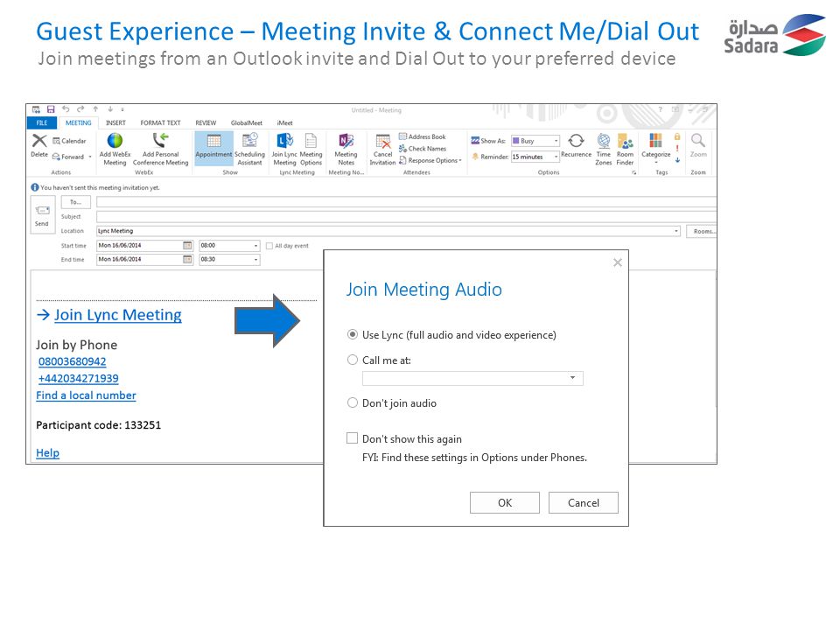Image resolution: width=840 pixels, height=630 pixels.
Task: Switch to the INSERT tab
Action: coord(115,122)
